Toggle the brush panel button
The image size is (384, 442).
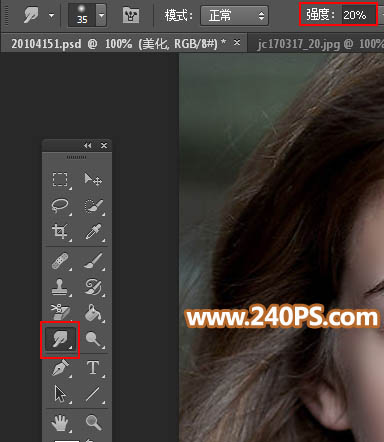(x=131, y=15)
